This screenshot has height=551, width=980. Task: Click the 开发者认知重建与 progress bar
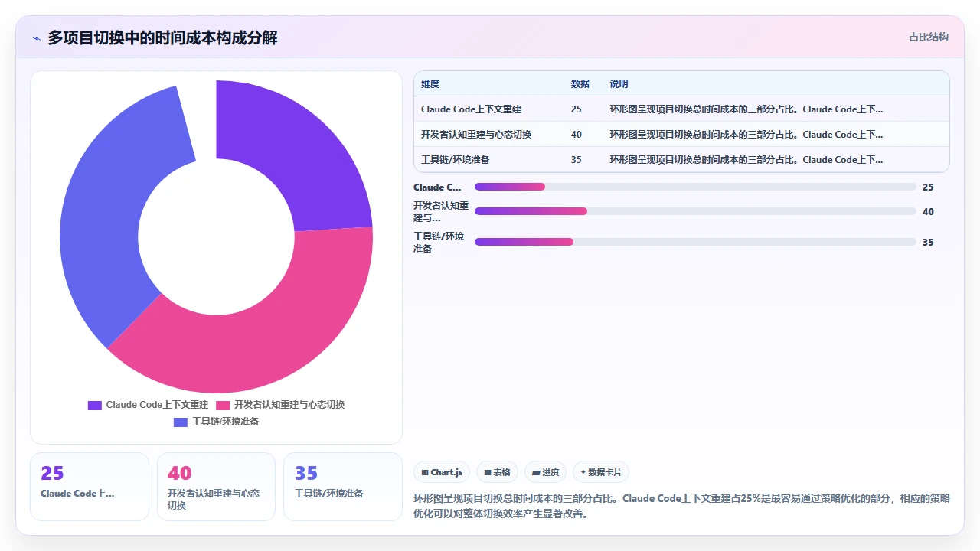tap(695, 211)
